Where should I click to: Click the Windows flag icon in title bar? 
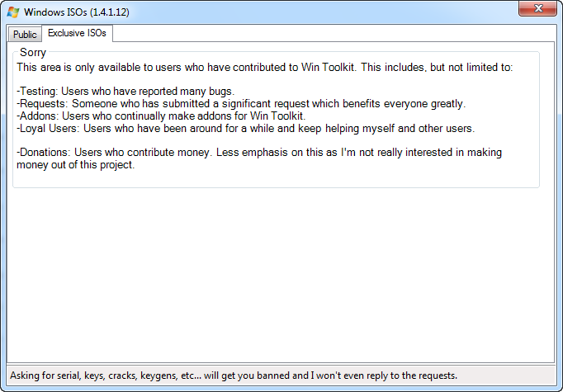pyautogui.click(x=13, y=12)
